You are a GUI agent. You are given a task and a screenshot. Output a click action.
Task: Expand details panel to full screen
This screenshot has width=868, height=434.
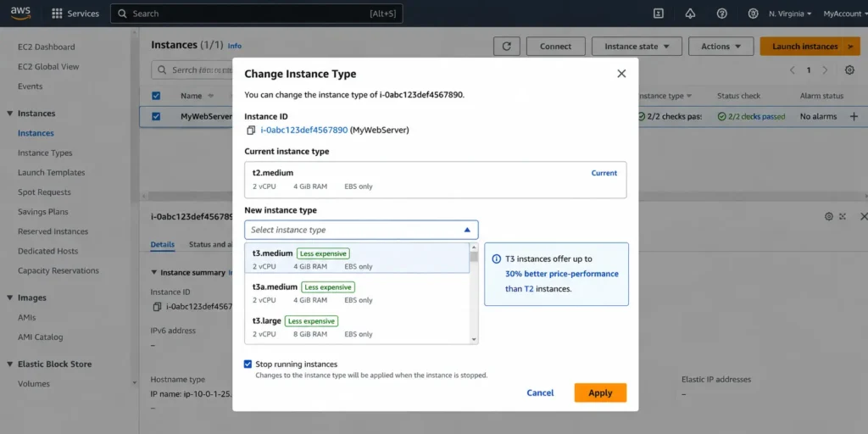[843, 216]
